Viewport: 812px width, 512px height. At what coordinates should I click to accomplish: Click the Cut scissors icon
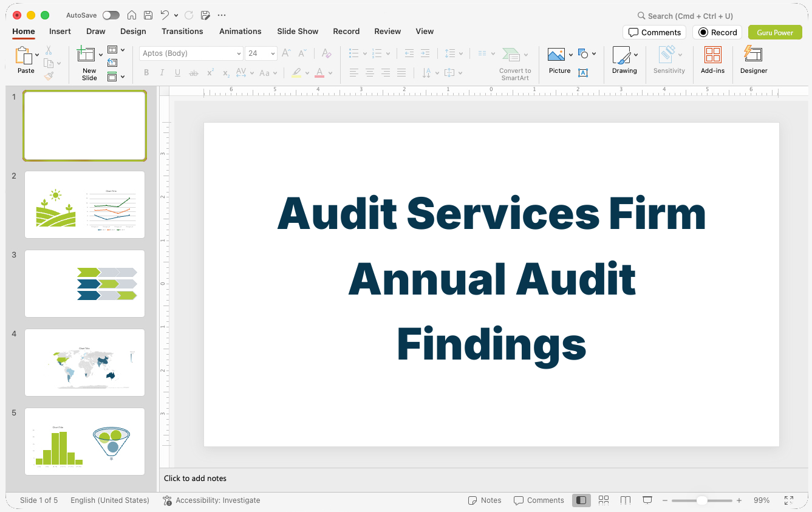49,50
